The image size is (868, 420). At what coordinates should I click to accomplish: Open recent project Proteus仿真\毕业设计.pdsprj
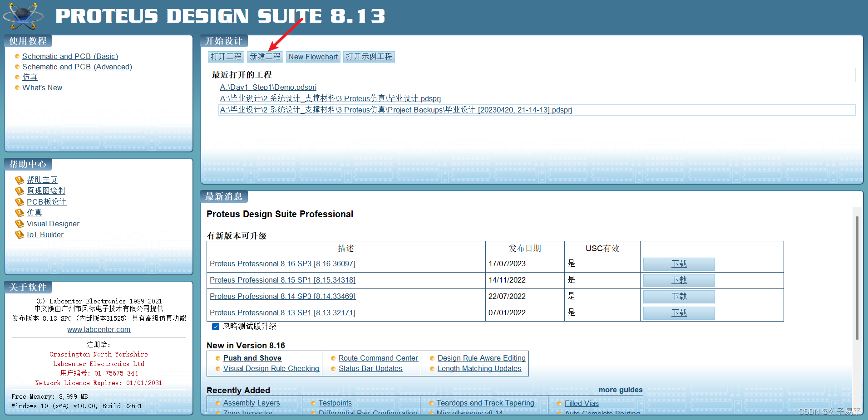coord(330,98)
